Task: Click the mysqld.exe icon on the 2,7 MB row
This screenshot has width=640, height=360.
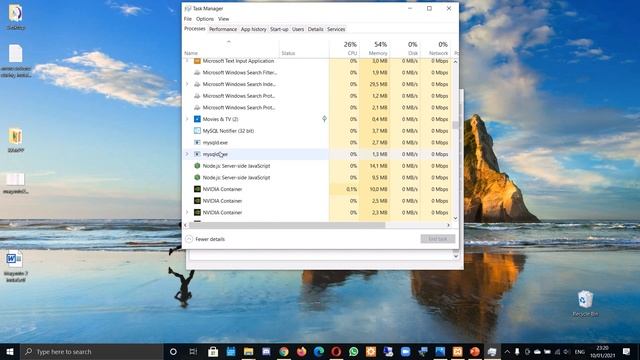Action: 197,142
